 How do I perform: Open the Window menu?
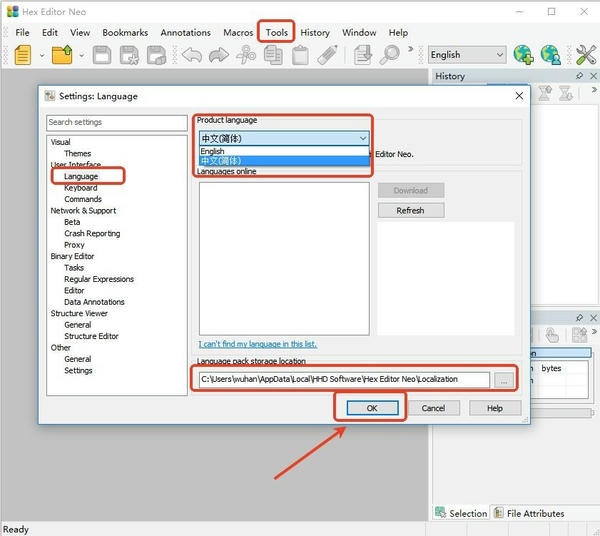pyautogui.click(x=359, y=33)
